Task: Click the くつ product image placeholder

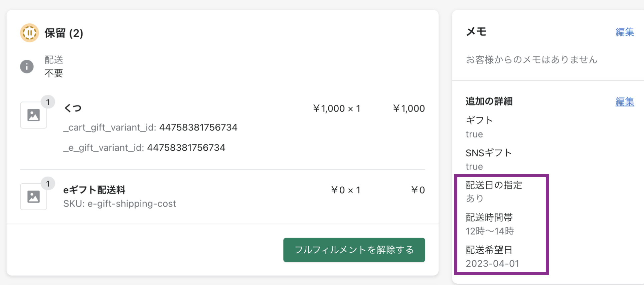Action: (33, 115)
